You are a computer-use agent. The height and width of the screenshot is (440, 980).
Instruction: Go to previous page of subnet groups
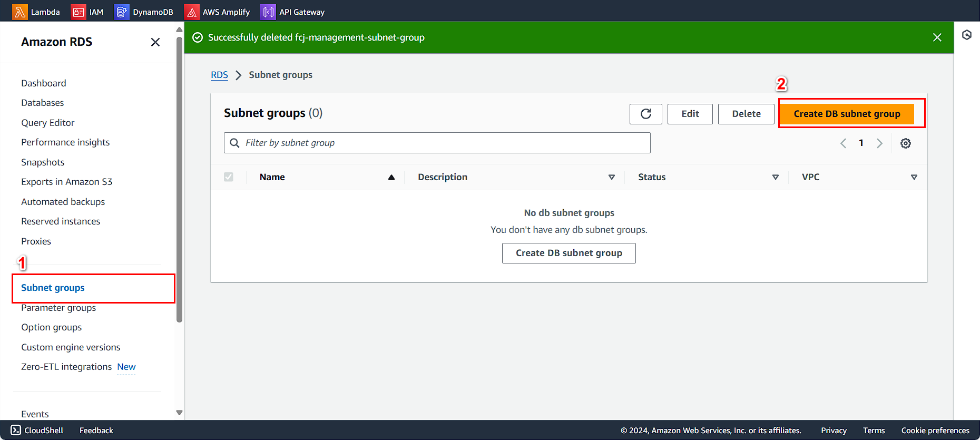coord(843,143)
